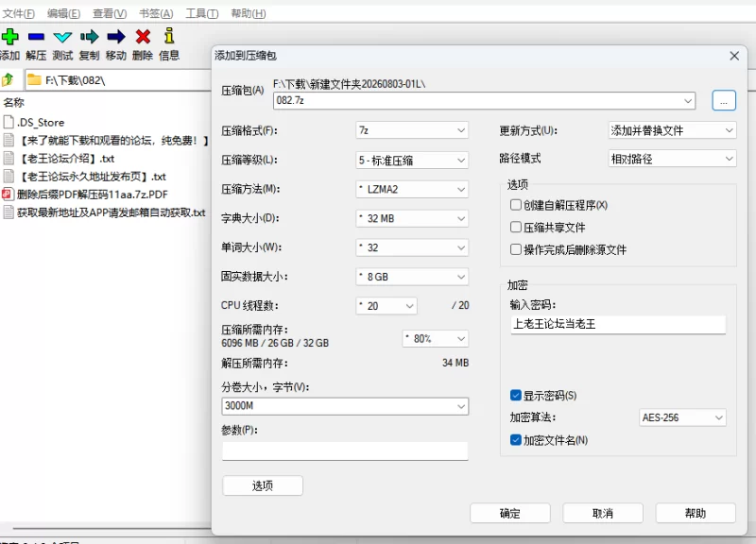Enable 压缩共享文件 checkbox
Image resolution: width=756 pixels, height=544 pixels.
[x=515, y=227]
